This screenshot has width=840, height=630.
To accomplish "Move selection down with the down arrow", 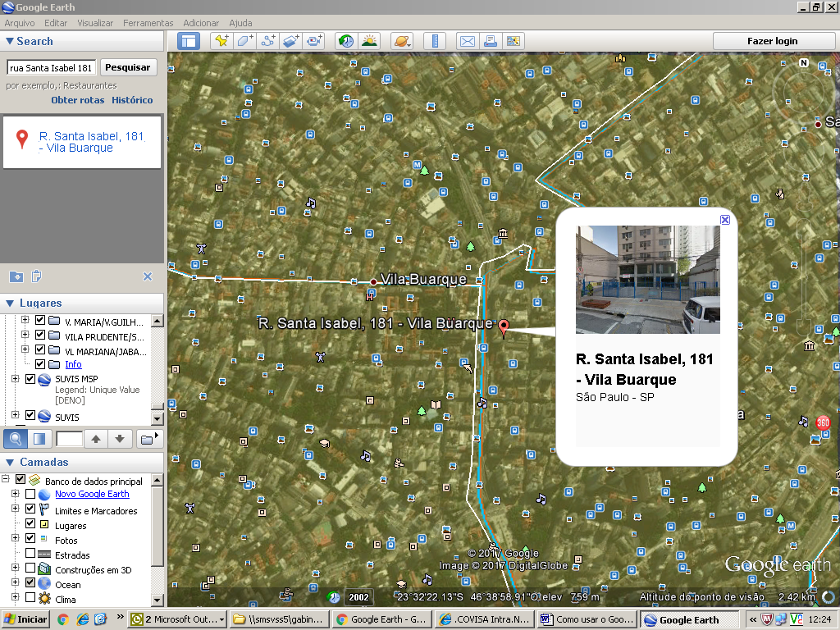I will (120, 439).
